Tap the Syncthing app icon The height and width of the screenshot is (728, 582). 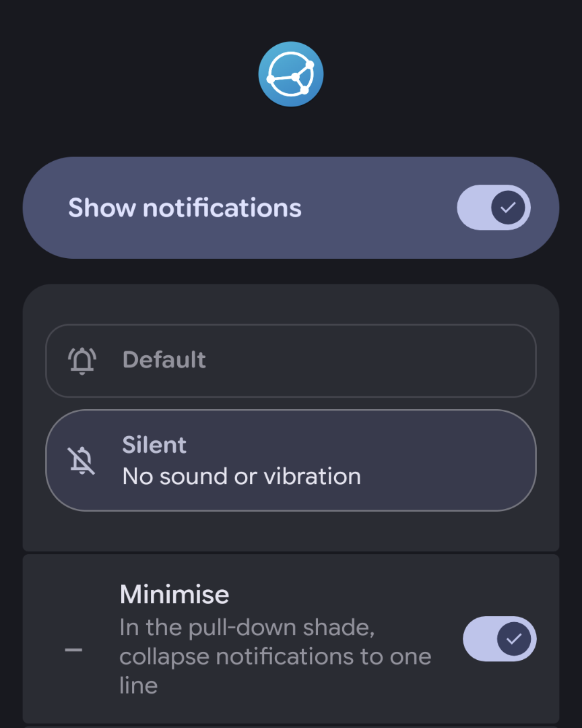pos(291,74)
